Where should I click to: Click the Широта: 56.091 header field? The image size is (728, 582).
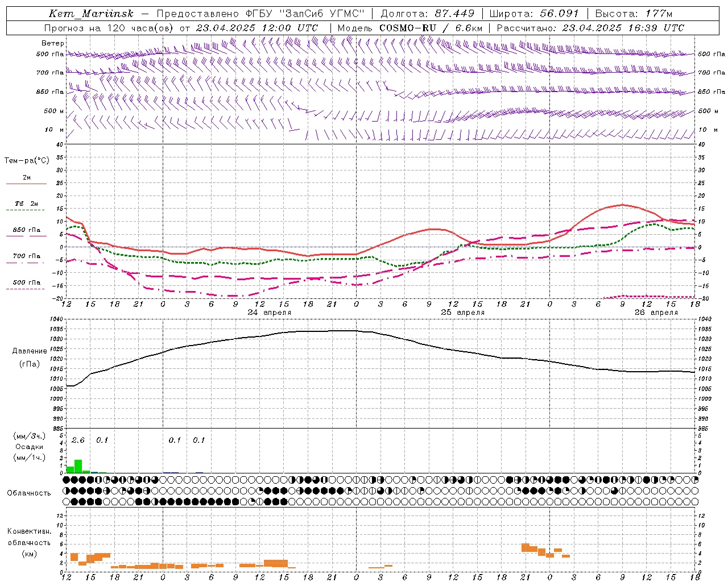(x=534, y=14)
